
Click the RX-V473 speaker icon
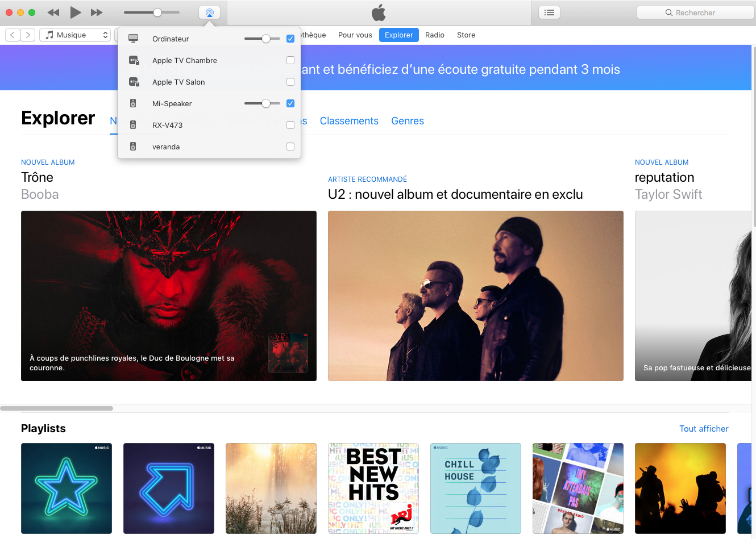[x=133, y=125]
